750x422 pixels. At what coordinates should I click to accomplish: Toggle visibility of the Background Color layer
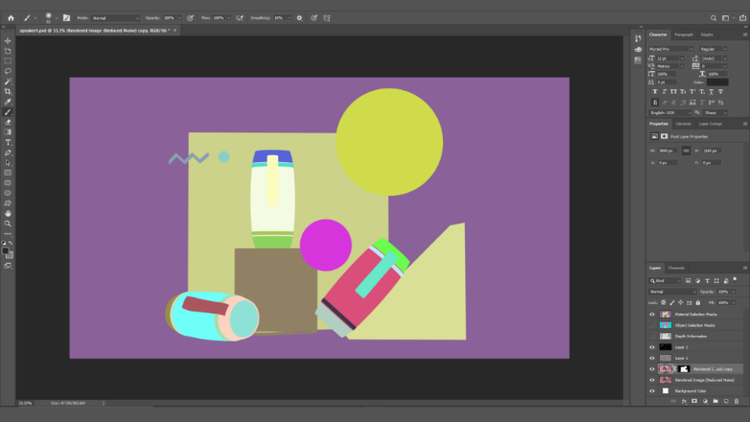point(652,390)
